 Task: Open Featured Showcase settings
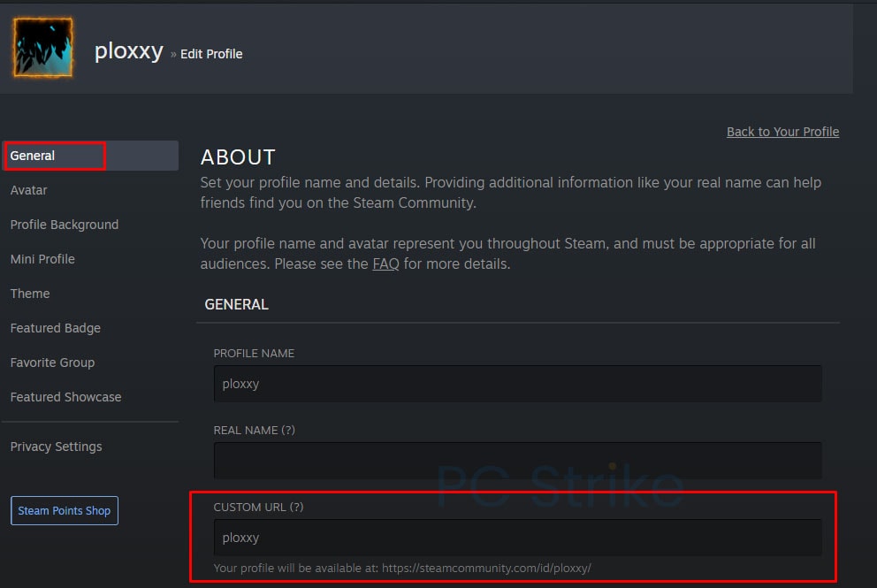66,397
